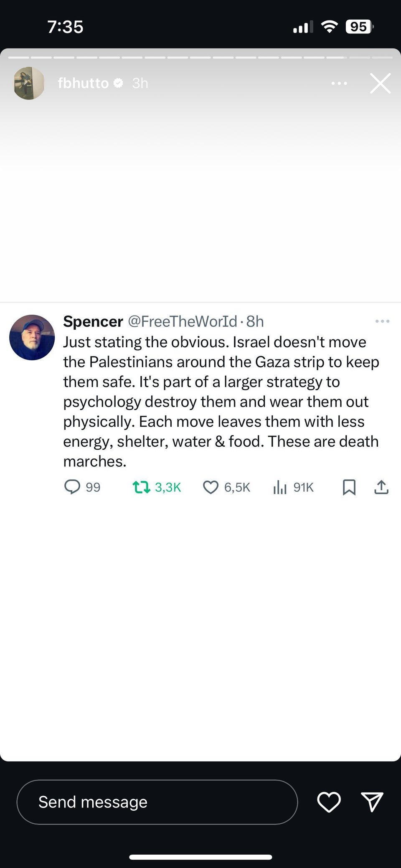Focus the Send message field
Viewport: 401px width, 868px height.
pos(157,802)
